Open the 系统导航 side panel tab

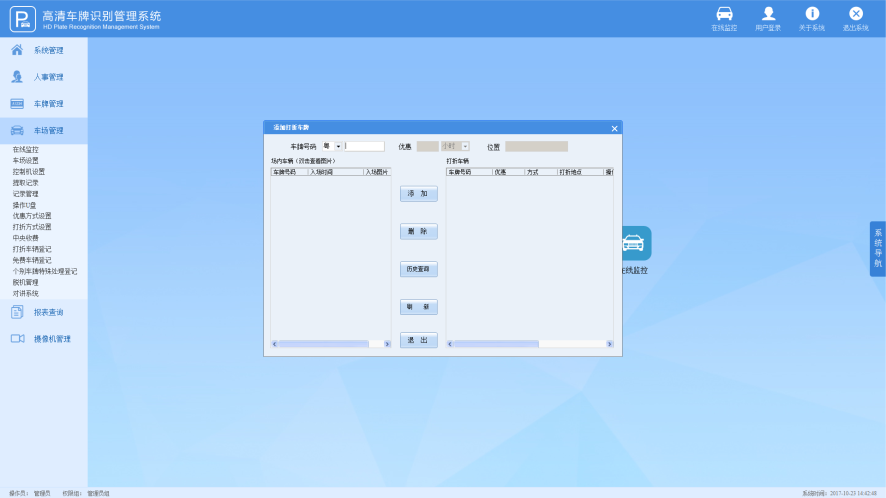click(877, 248)
